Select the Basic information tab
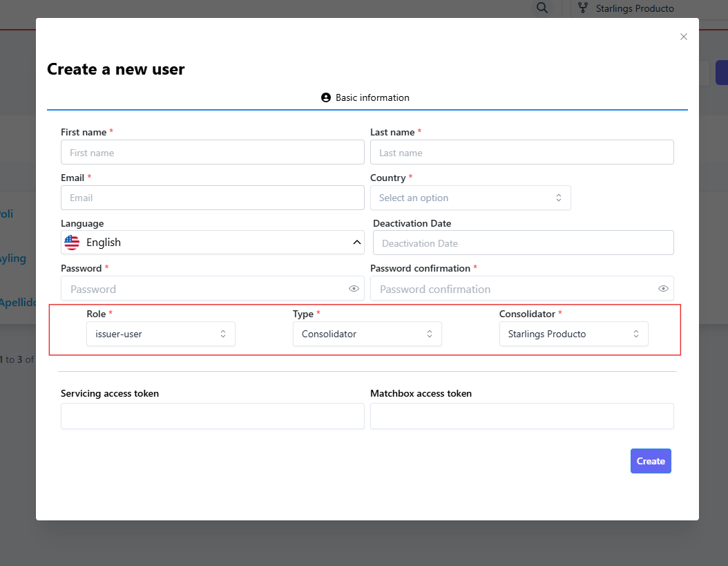 click(366, 98)
